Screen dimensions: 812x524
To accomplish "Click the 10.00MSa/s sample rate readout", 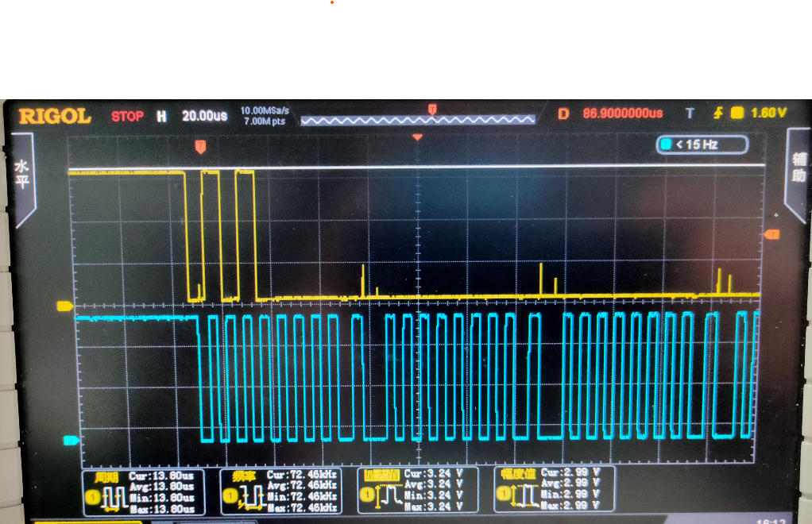I will tap(265, 110).
